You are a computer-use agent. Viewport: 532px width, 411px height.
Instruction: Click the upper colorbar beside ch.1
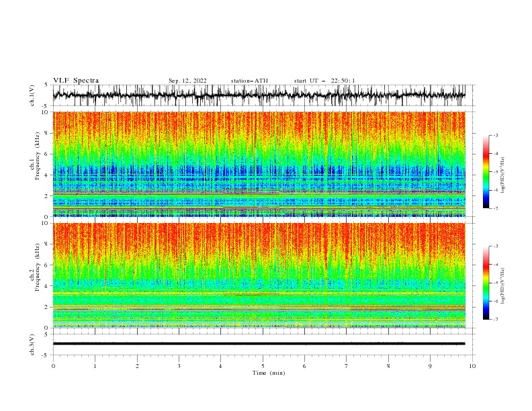pos(486,172)
